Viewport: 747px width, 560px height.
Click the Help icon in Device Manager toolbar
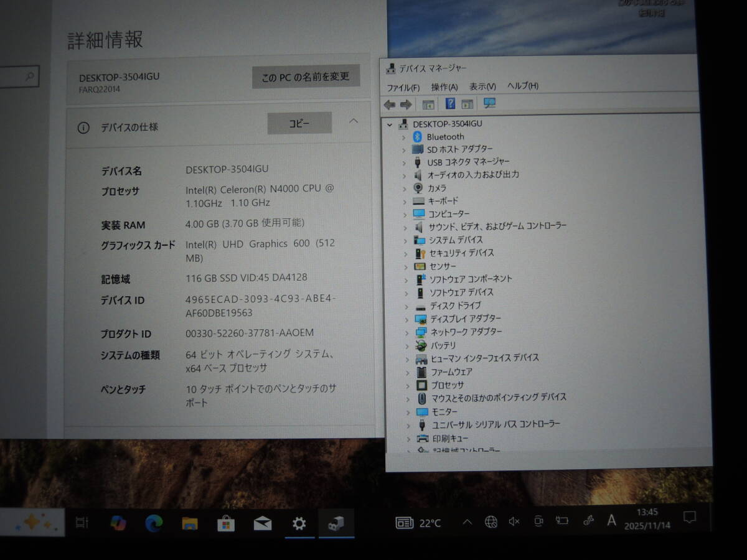[451, 104]
